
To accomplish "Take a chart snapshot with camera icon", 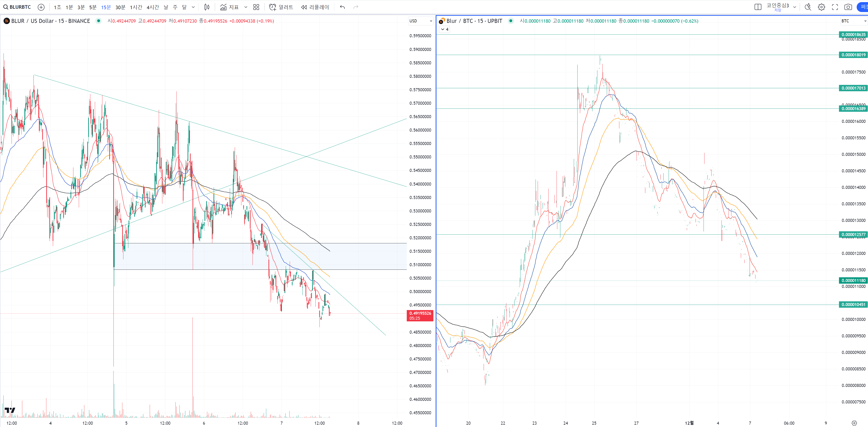I will pyautogui.click(x=848, y=7).
